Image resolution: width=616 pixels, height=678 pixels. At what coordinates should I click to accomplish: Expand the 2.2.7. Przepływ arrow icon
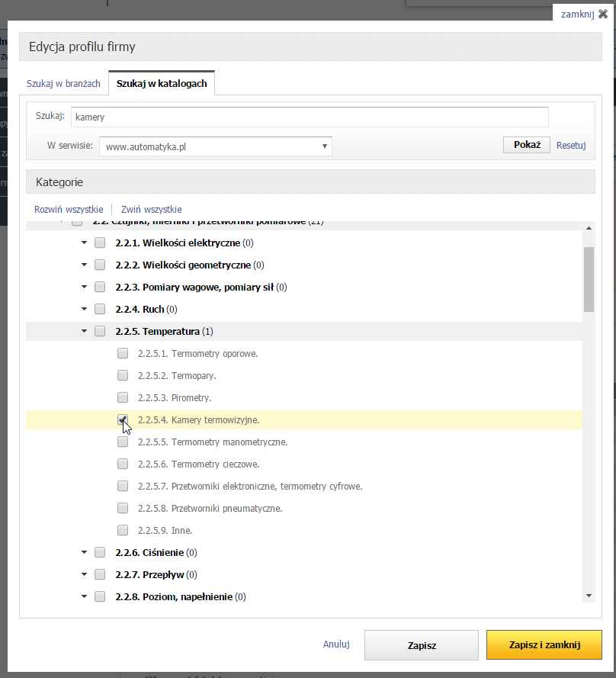84,574
